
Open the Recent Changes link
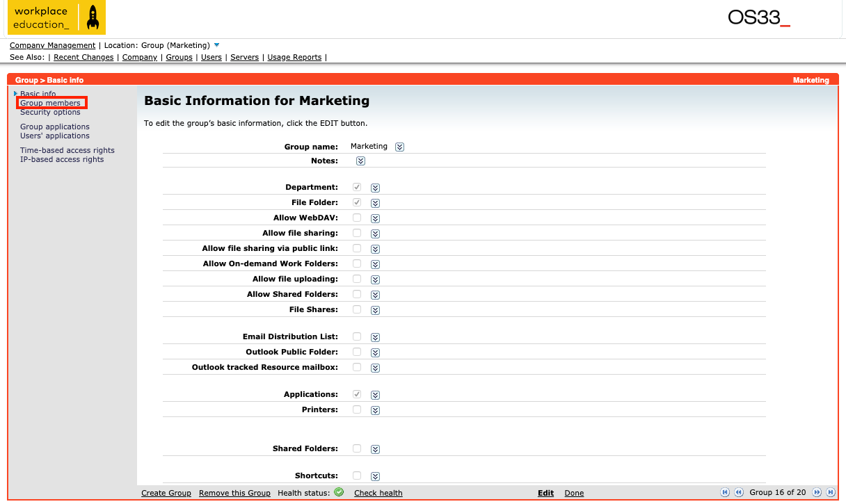click(x=83, y=57)
